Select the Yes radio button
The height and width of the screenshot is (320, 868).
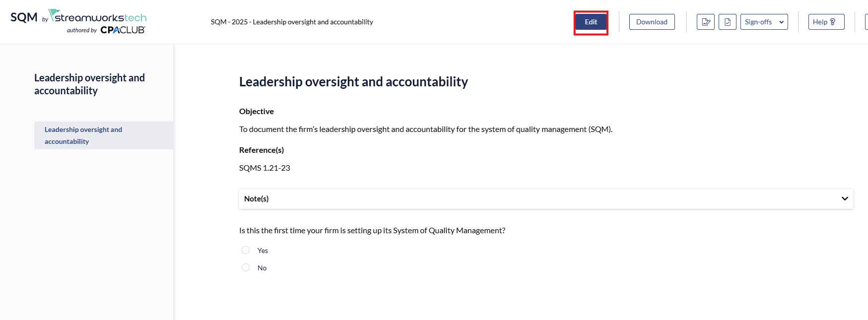coord(246,250)
